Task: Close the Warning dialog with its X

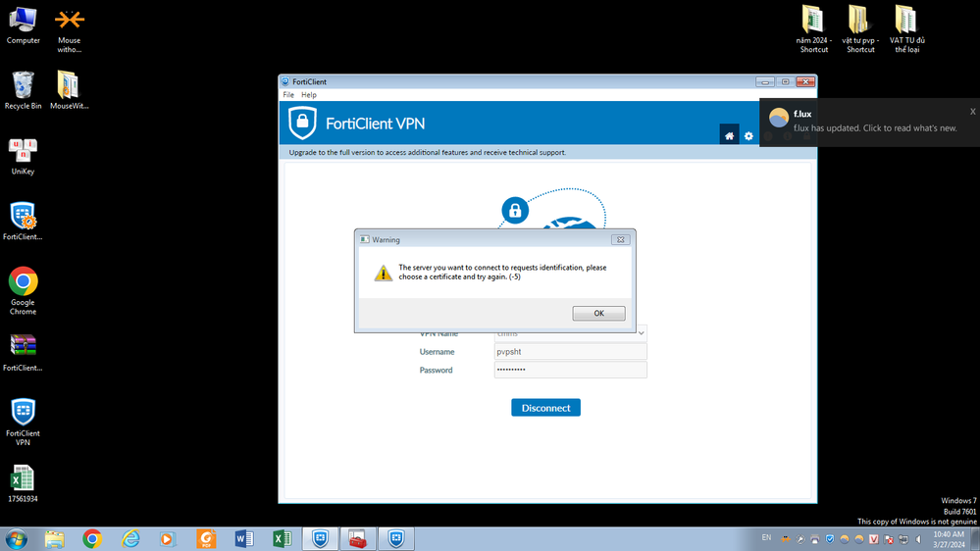Action: [x=620, y=239]
